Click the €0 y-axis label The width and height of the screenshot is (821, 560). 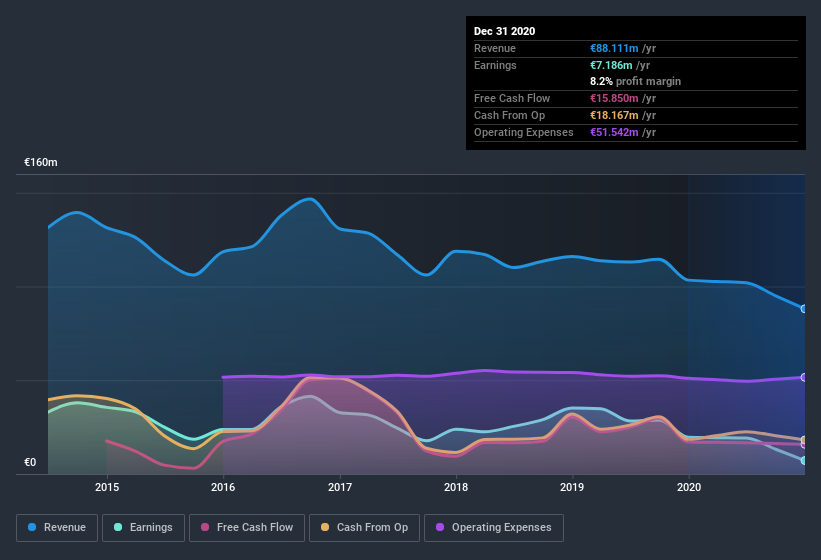click(30, 462)
